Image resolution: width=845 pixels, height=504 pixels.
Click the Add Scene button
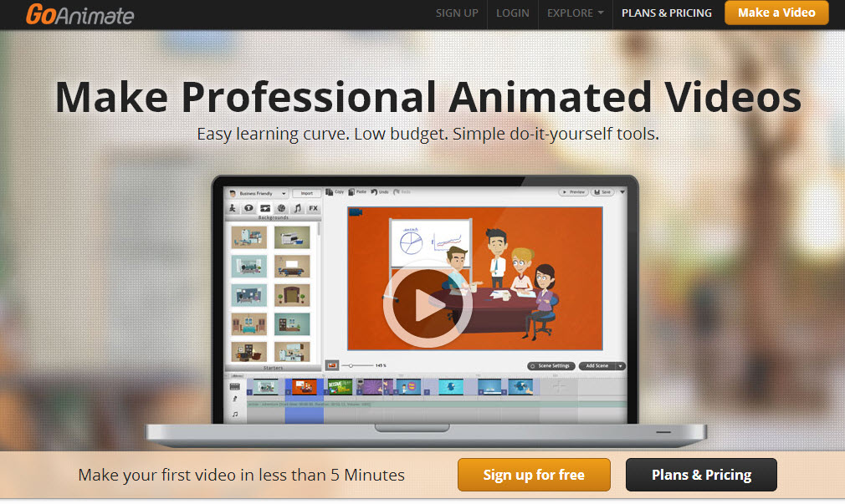597,366
